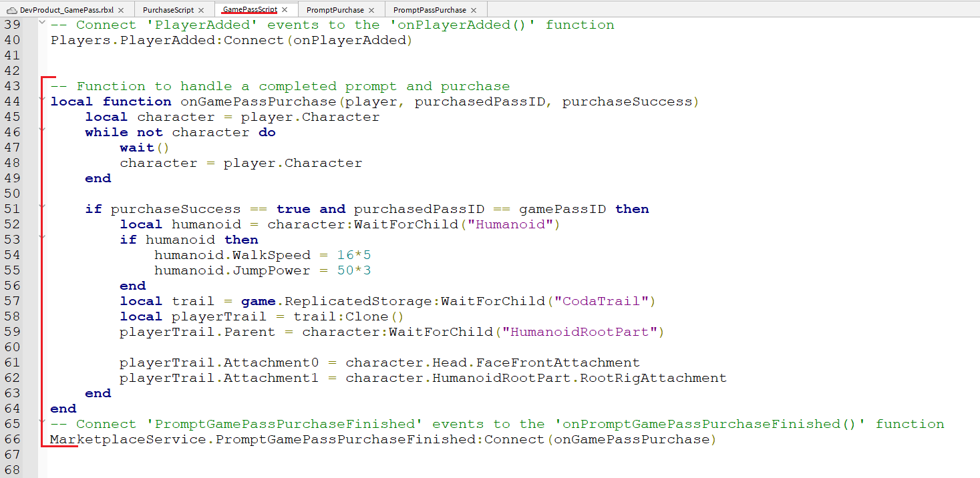
Task: Click 'RootRigAttachment' on line 62
Action: [x=653, y=378]
